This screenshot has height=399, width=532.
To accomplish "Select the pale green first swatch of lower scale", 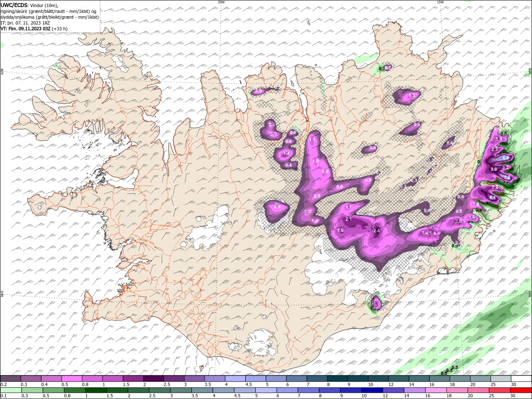I will tap(10, 390).
